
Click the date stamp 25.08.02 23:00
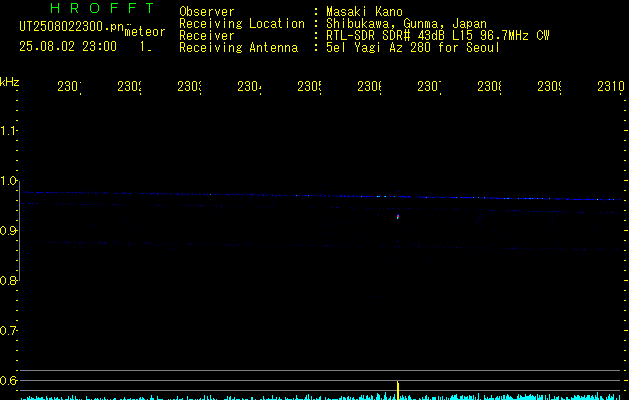(68, 47)
